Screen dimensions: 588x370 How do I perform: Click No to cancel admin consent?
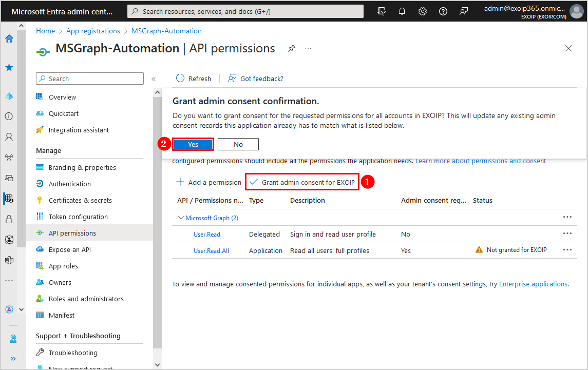pos(238,144)
